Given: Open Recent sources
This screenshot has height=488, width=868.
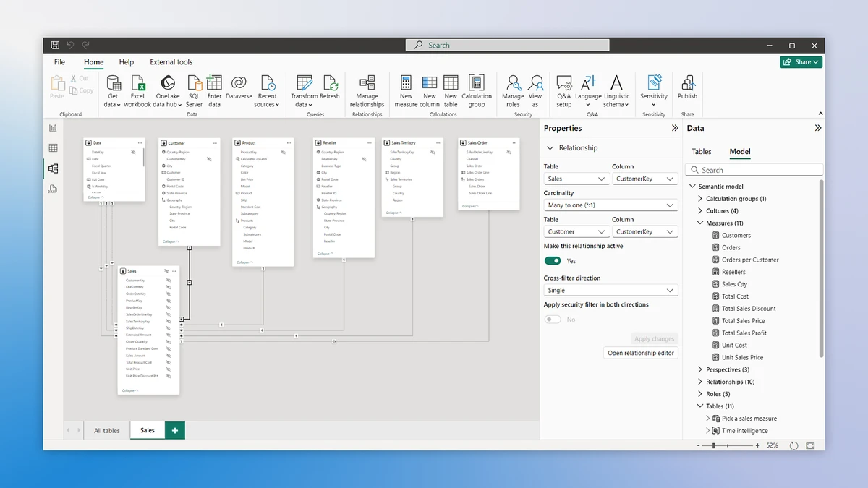Looking at the screenshot, I should click(x=267, y=91).
